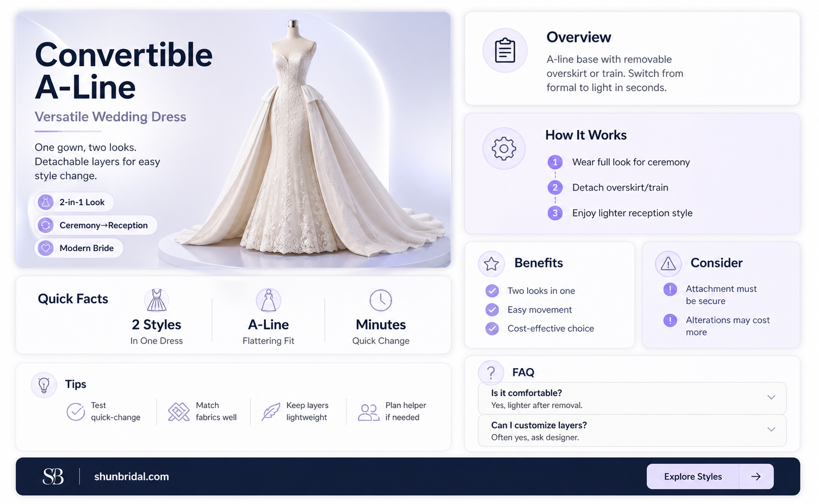Click the feather icon by Keep layers lightweight
819x504 pixels.
(x=270, y=411)
